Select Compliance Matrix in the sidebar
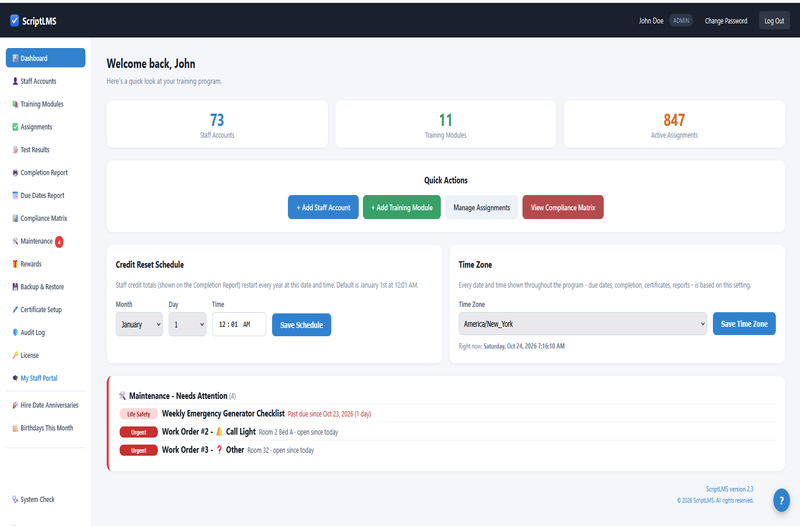 pos(45,218)
